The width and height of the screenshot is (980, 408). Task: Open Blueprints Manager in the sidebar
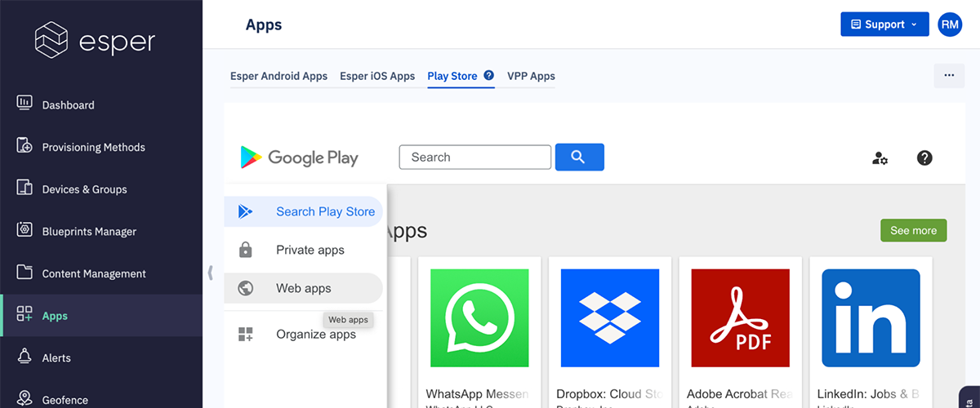(x=101, y=231)
